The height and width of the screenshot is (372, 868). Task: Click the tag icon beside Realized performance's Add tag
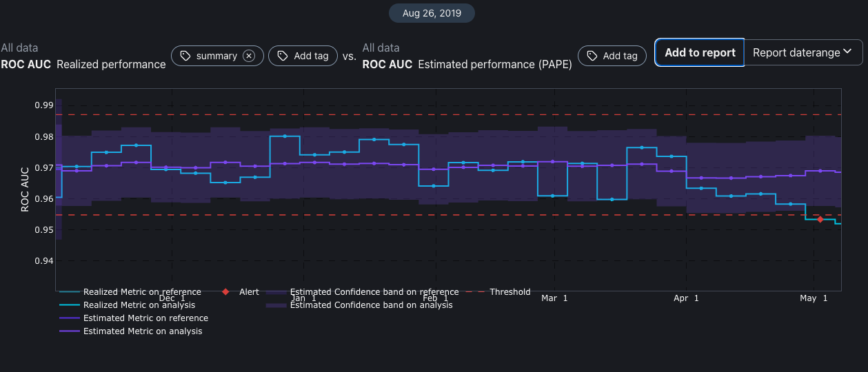pyautogui.click(x=282, y=56)
